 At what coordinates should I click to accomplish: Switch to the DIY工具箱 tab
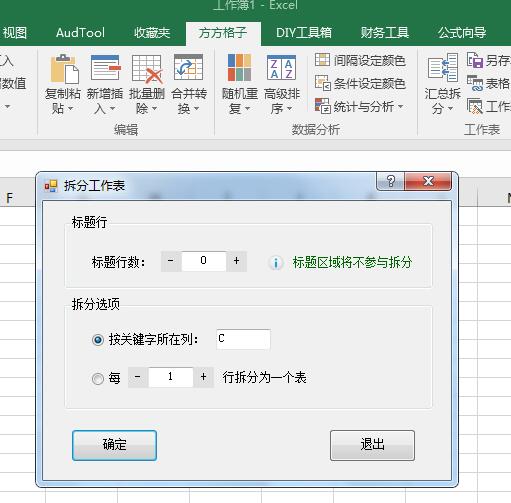pyautogui.click(x=304, y=33)
